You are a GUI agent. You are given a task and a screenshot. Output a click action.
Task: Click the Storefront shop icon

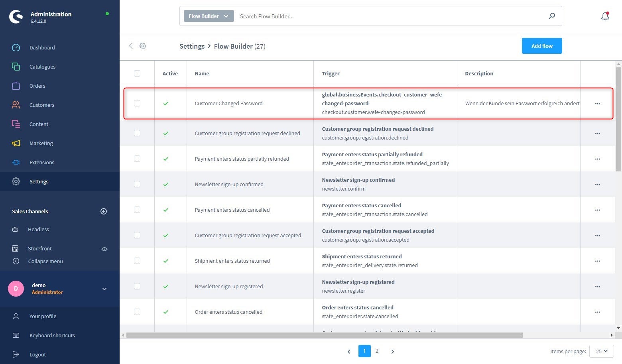pyautogui.click(x=15, y=248)
